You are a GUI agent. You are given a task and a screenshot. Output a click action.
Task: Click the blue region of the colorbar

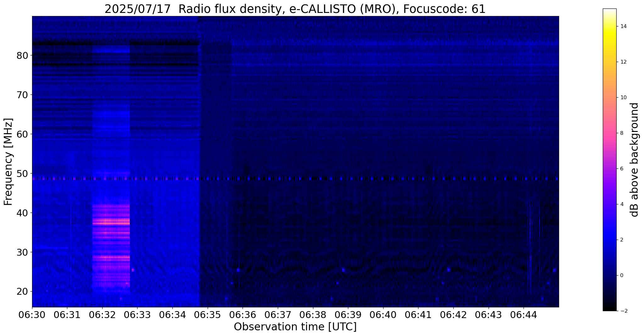[x=609, y=240]
